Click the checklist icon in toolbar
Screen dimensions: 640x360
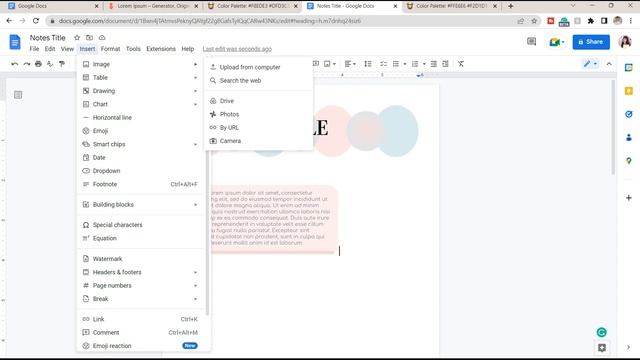(383, 64)
